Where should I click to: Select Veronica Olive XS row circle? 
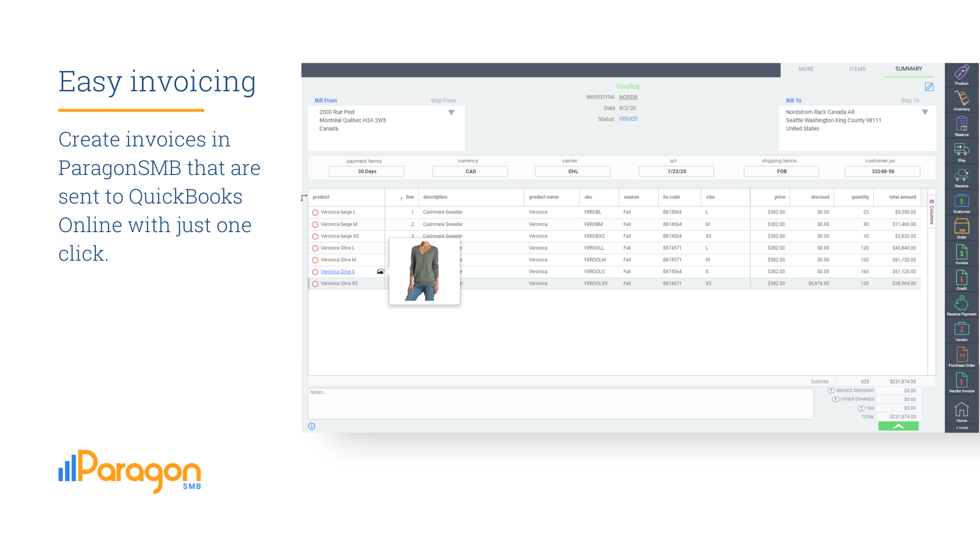click(315, 284)
